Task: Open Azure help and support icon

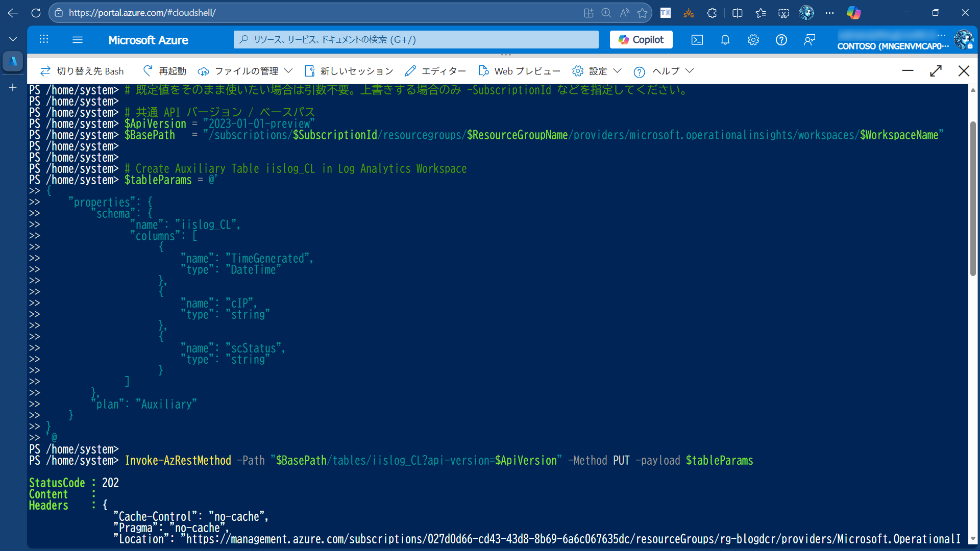Action: pyautogui.click(x=781, y=40)
